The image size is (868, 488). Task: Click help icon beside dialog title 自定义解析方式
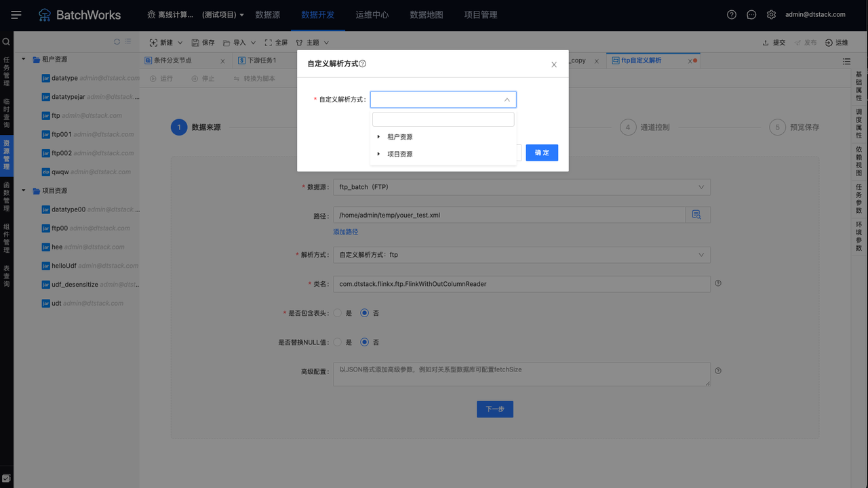pyautogui.click(x=363, y=64)
